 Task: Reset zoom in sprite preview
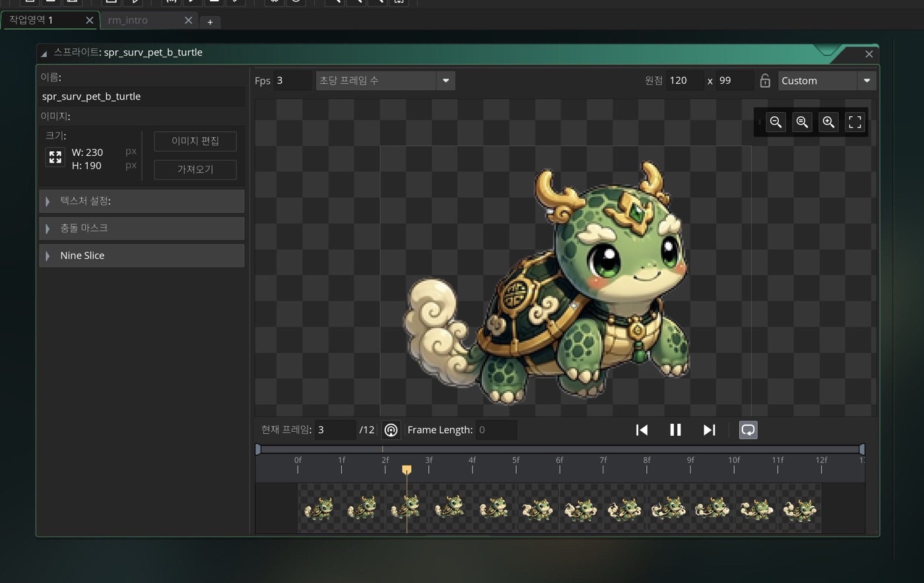[x=803, y=122]
